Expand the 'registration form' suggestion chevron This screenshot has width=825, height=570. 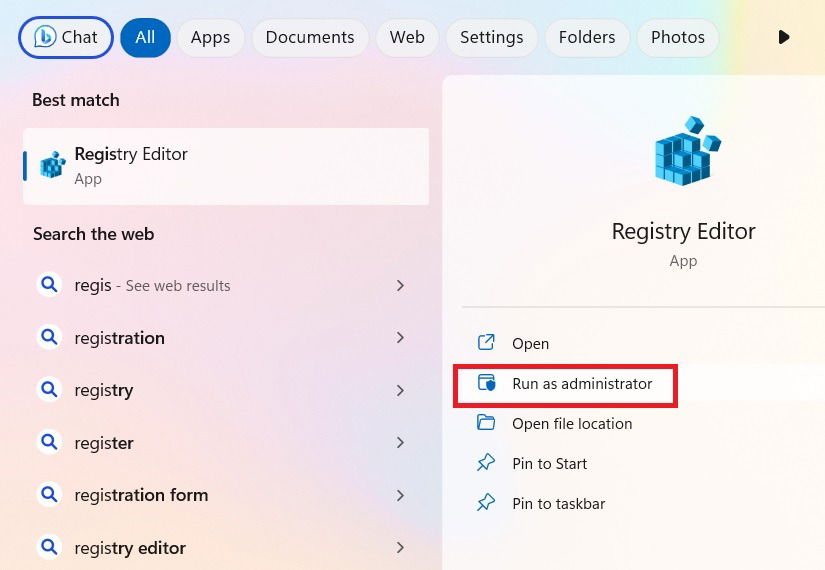pyautogui.click(x=400, y=495)
